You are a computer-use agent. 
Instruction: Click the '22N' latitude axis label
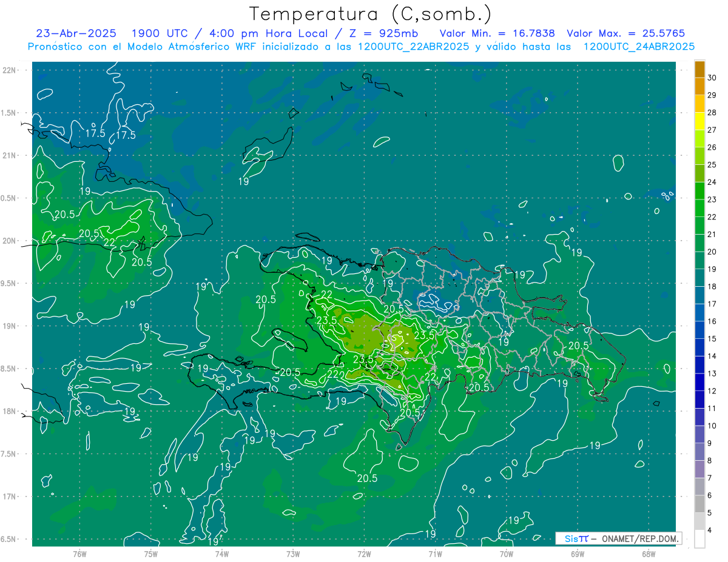coord(10,70)
